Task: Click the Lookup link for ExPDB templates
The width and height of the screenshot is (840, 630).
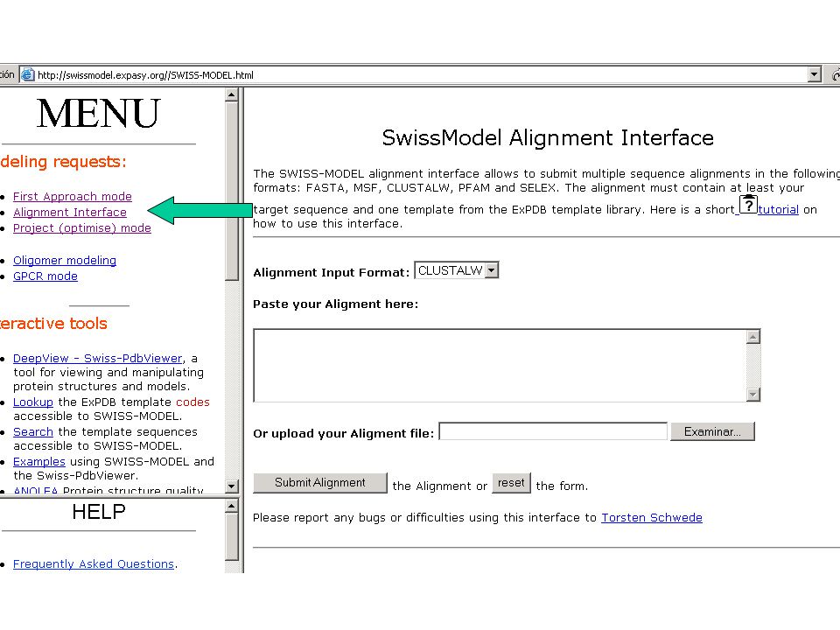Action: click(32, 402)
